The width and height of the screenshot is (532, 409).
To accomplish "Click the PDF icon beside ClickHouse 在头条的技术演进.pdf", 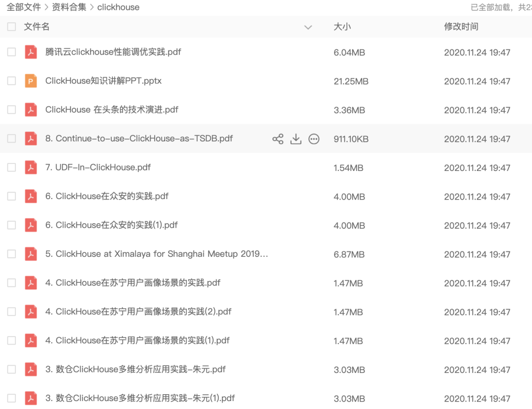I will (31, 109).
